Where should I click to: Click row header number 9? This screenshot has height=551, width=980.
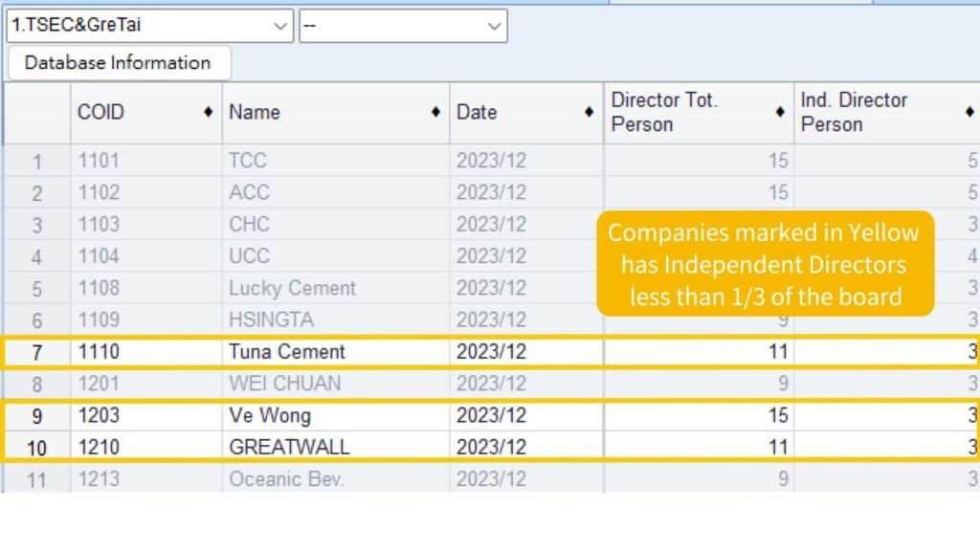point(37,416)
